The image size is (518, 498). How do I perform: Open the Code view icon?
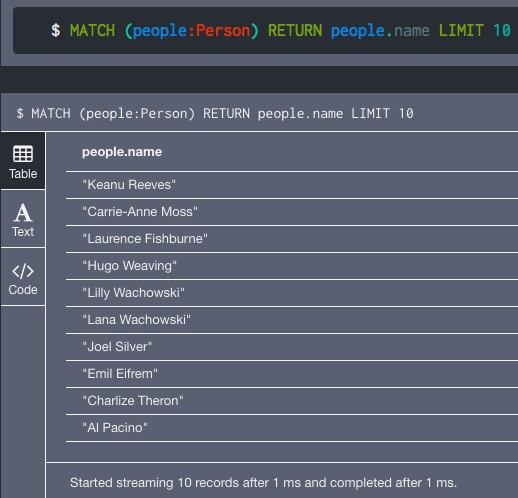tap(23, 271)
